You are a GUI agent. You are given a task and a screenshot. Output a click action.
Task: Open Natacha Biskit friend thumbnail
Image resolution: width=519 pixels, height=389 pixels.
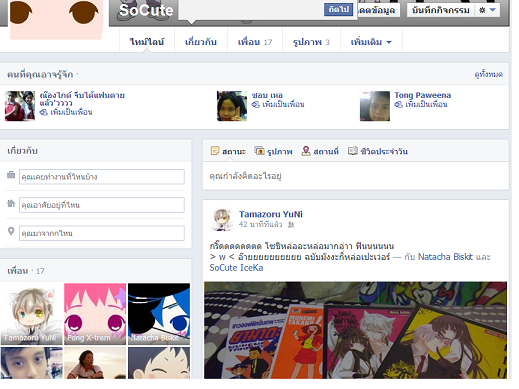click(159, 314)
